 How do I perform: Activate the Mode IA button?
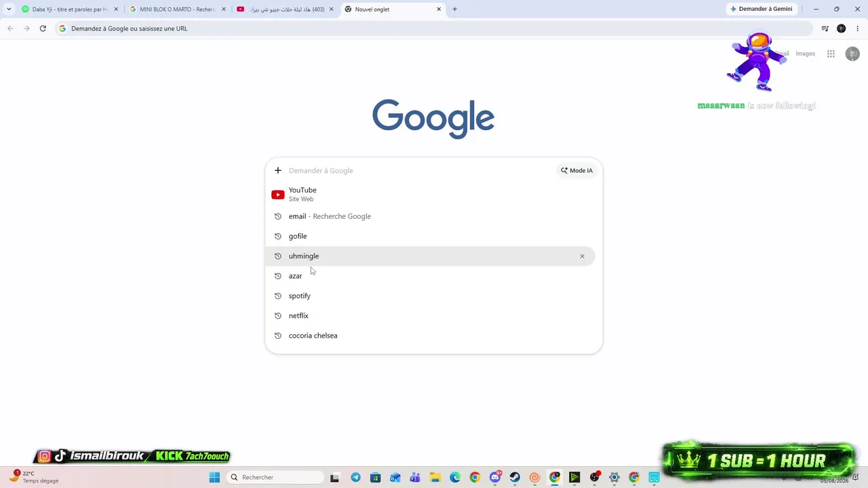pyautogui.click(x=576, y=170)
